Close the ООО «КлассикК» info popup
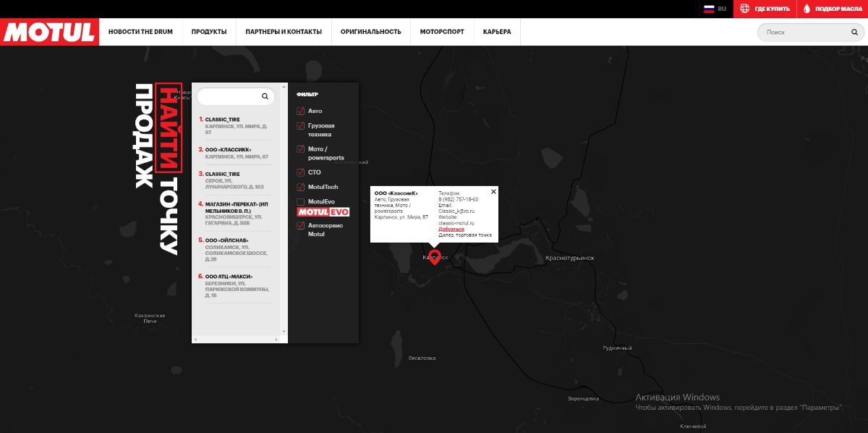868x433 pixels. pyautogui.click(x=493, y=192)
